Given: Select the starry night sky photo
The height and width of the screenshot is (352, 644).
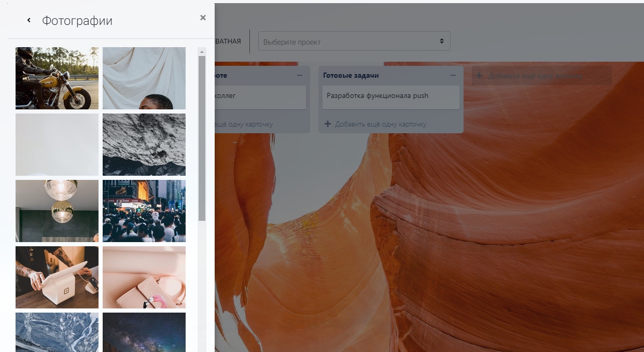Looking at the screenshot, I should 144,332.
